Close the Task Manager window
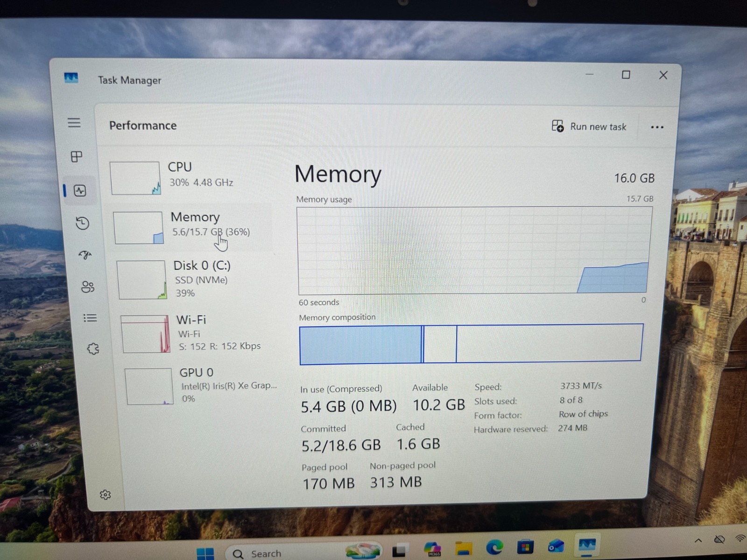The image size is (747, 560). tap(663, 75)
